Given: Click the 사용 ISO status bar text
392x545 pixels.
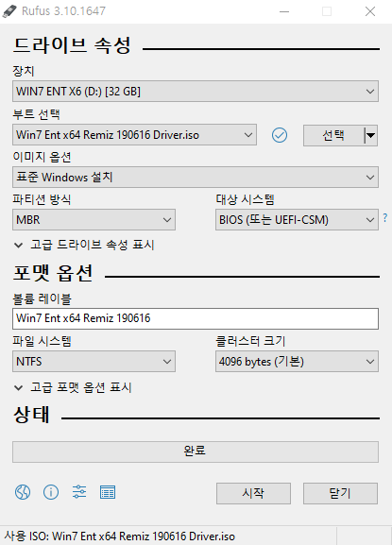Looking at the screenshot, I should coord(120,536).
